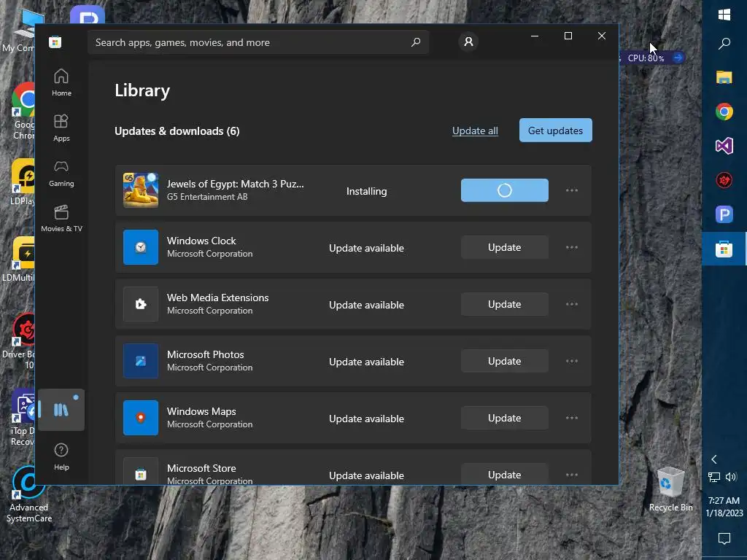The height and width of the screenshot is (560, 747).
Task: Click the CPU widget arrow button
Action: [678, 58]
